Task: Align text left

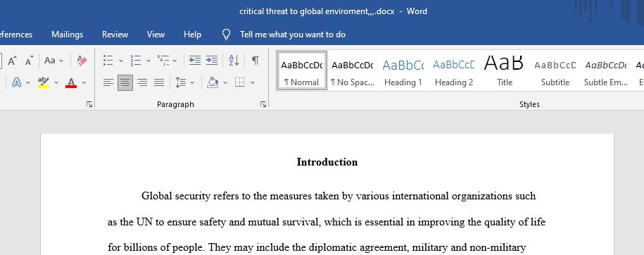Action: tap(108, 82)
